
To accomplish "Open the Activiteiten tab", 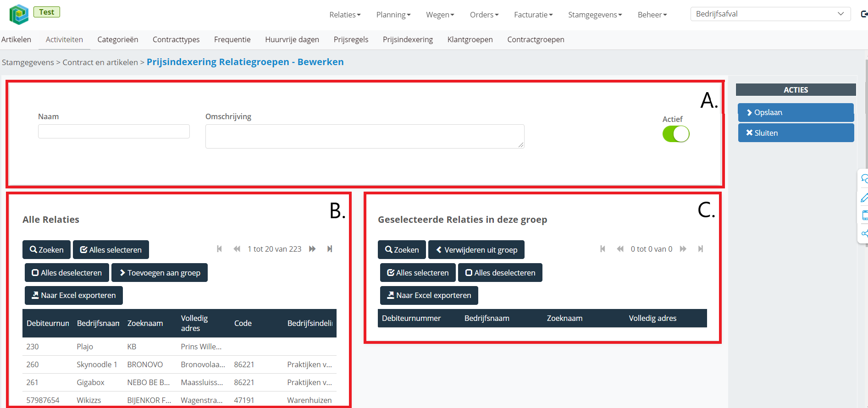I will [64, 39].
